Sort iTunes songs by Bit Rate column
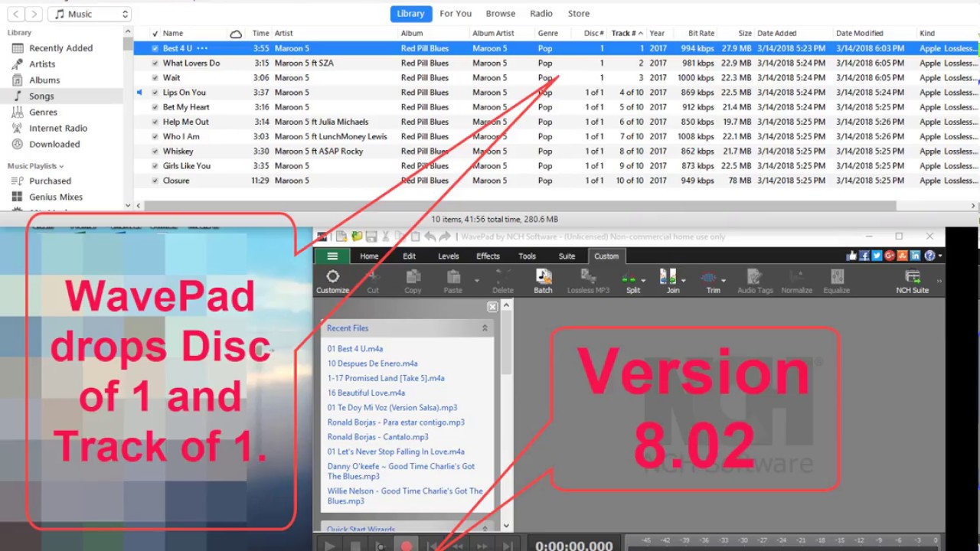The width and height of the screenshot is (980, 551). pyautogui.click(x=701, y=34)
